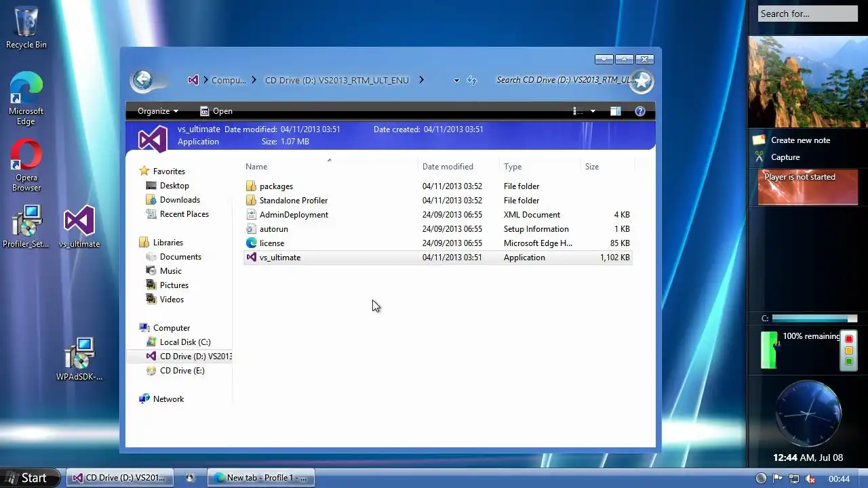This screenshot has width=868, height=488.
Task: Click Open on the Explorer toolbar
Action: coord(216,111)
